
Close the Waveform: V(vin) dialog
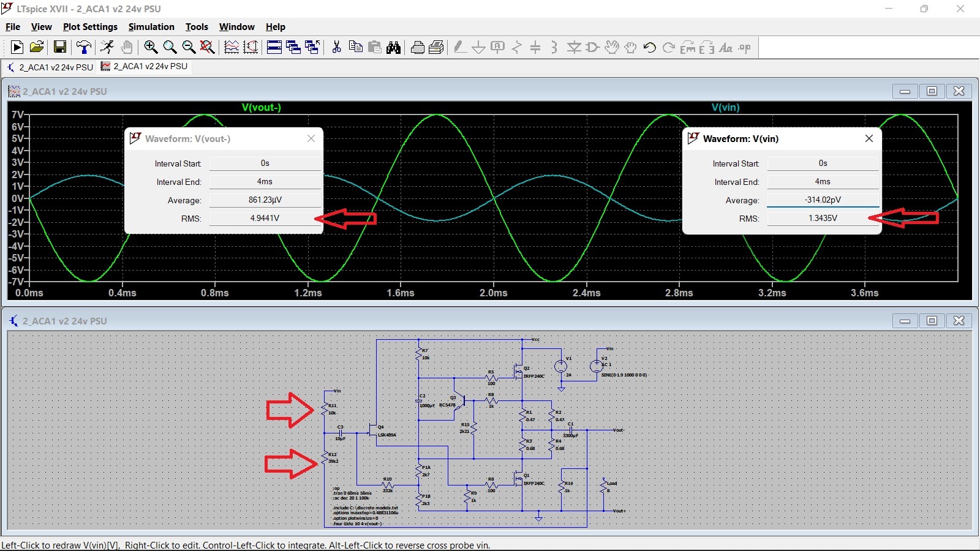[x=869, y=138]
